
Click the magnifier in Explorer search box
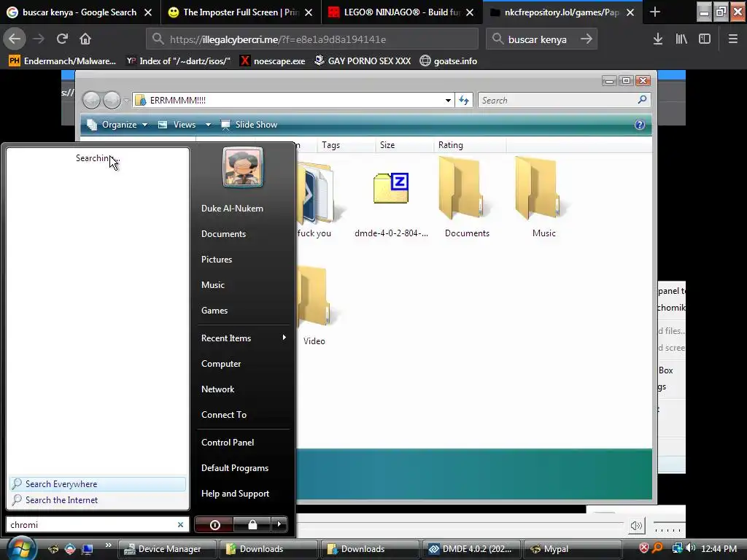tap(642, 99)
